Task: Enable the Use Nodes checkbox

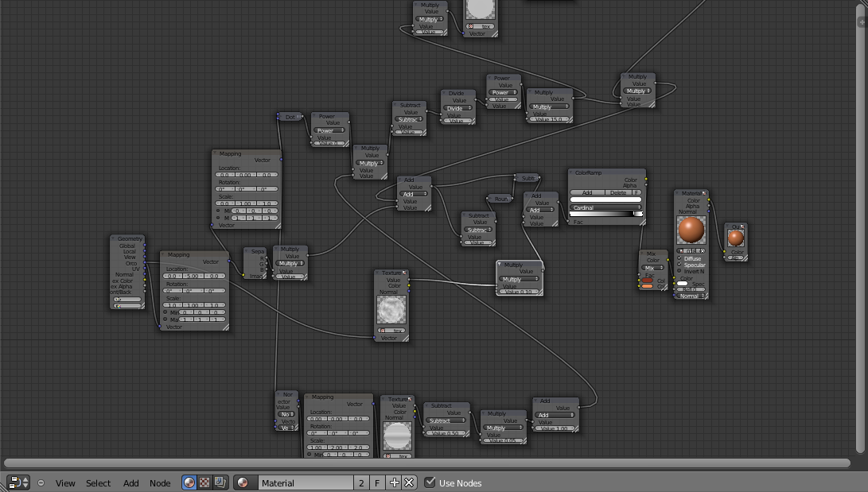Action: 430,482
